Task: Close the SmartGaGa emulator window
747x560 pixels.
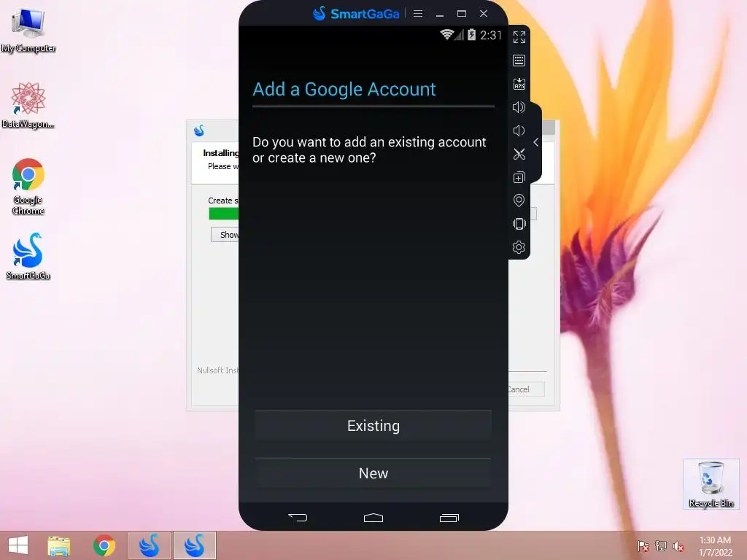Action: 484,13
